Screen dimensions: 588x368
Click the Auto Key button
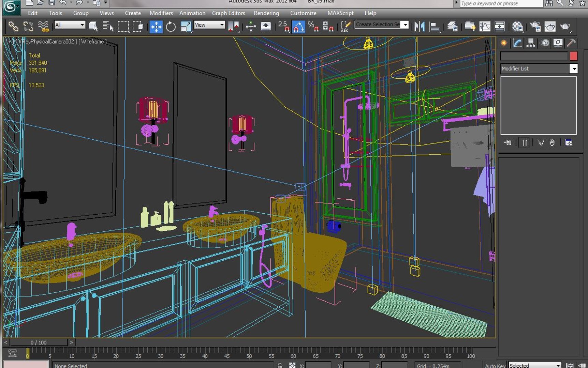click(x=495, y=366)
